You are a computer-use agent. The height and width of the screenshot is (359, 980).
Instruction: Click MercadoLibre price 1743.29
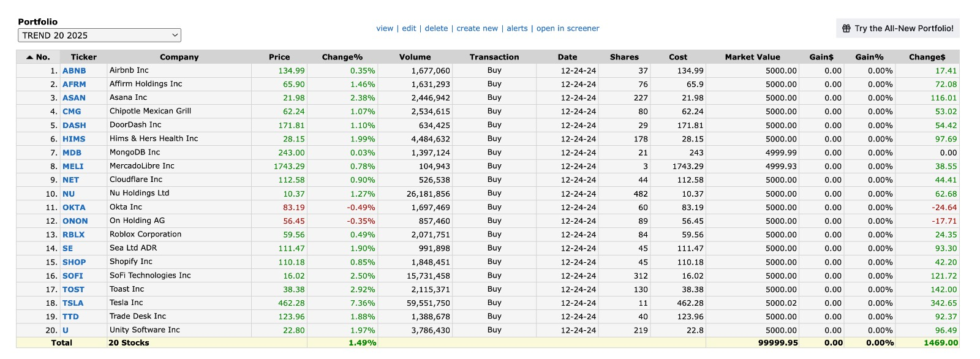(x=289, y=166)
